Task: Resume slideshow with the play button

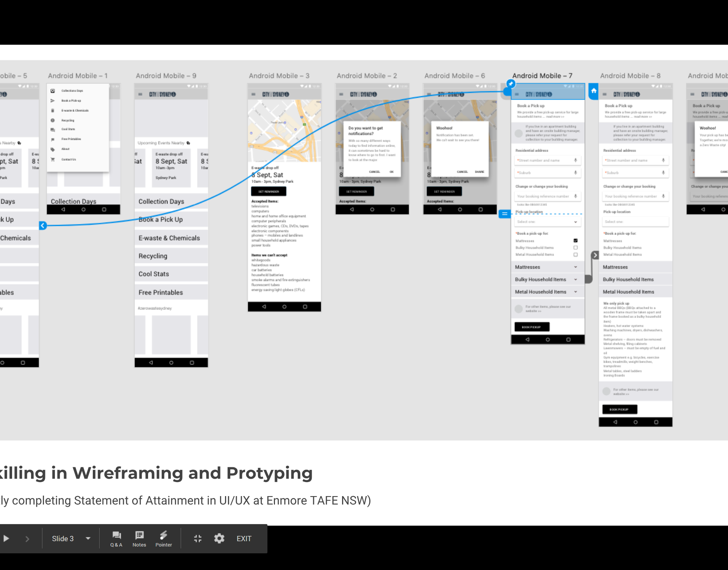Action: (x=6, y=539)
